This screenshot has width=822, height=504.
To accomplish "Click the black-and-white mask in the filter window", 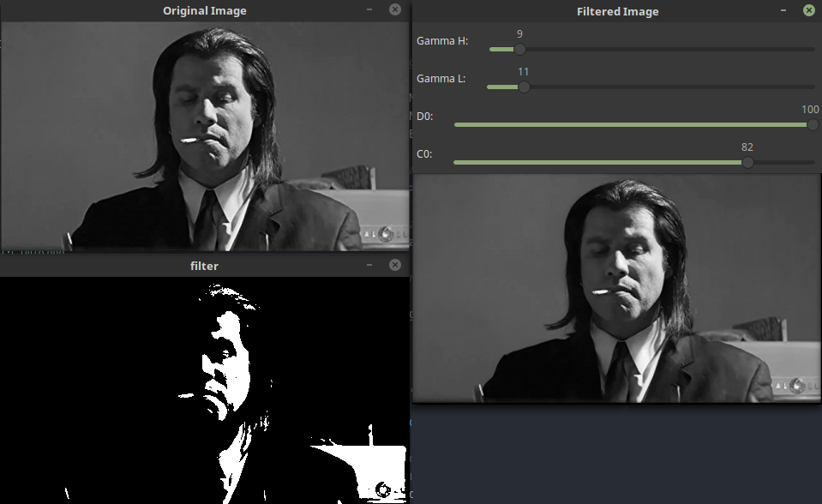I will click(204, 390).
